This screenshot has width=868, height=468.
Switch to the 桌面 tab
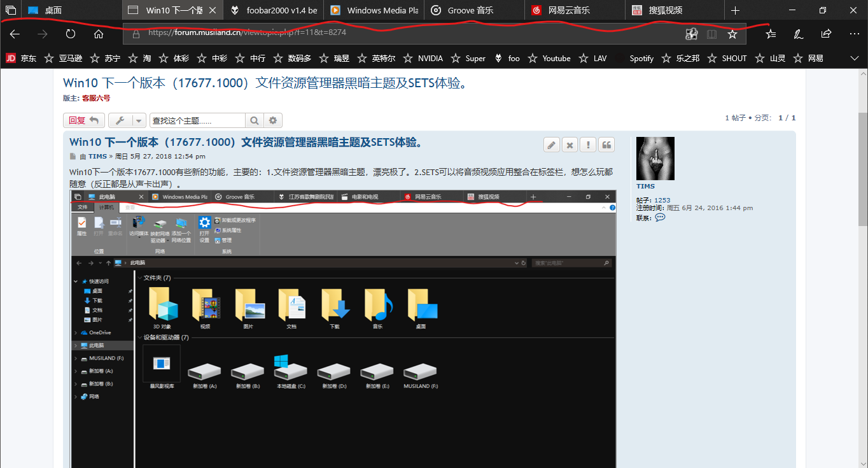tap(72, 10)
